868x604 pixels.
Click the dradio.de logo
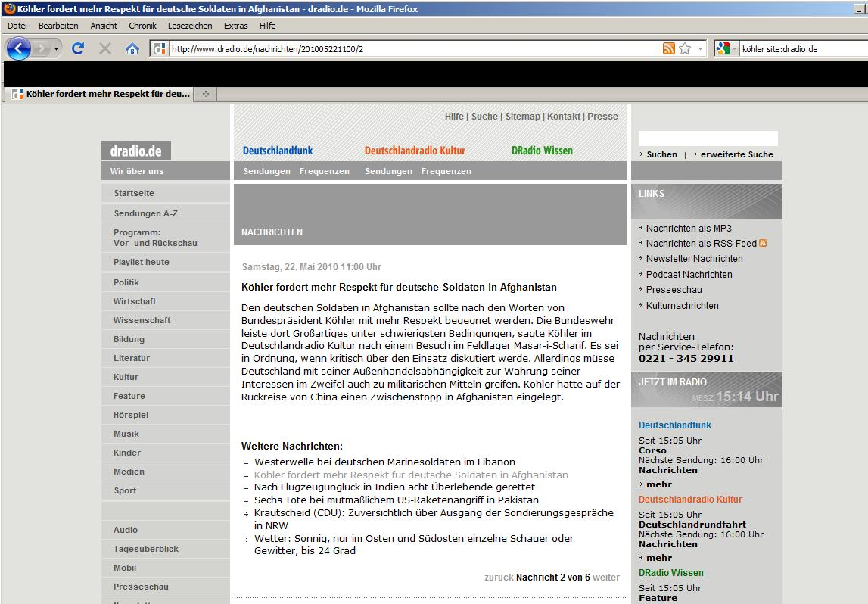point(135,151)
